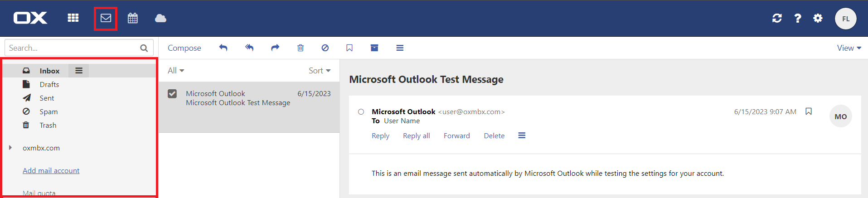
Task: Expand the oxmbx.com folder tree
Action: pyautogui.click(x=10, y=148)
